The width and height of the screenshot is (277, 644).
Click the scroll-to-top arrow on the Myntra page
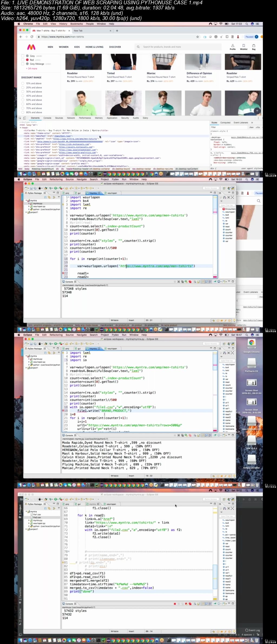coord(257,111)
